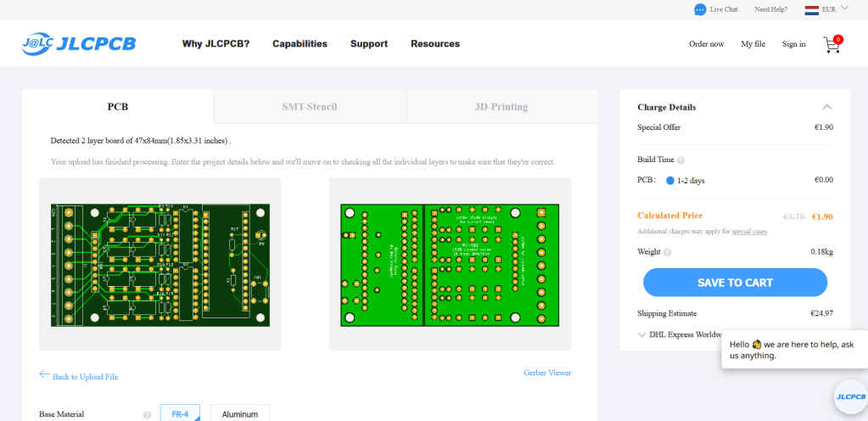Click the SAVE TO CART button
Image resolution: width=868 pixels, height=421 pixels.
pos(735,282)
